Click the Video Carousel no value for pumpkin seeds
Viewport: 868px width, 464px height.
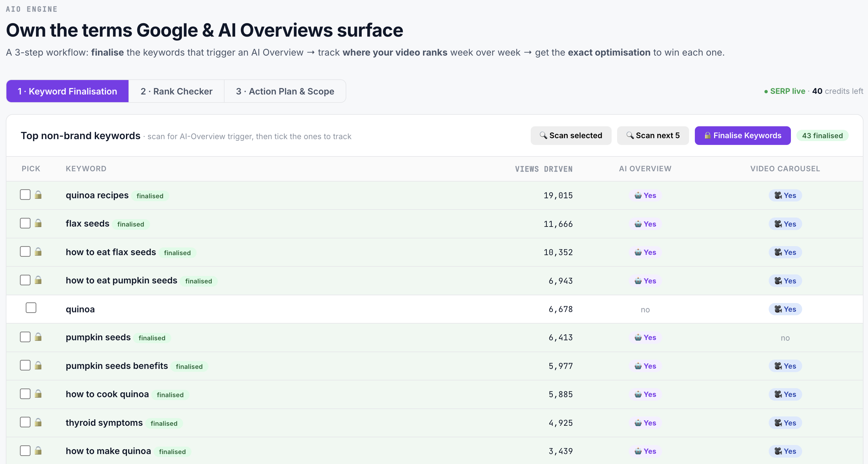[785, 338]
